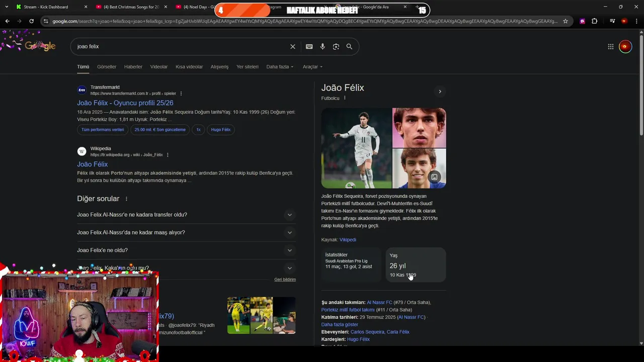Open the knowledge panel next arrow
The width and height of the screenshot is (644, 362).
[x=440, y=92]
